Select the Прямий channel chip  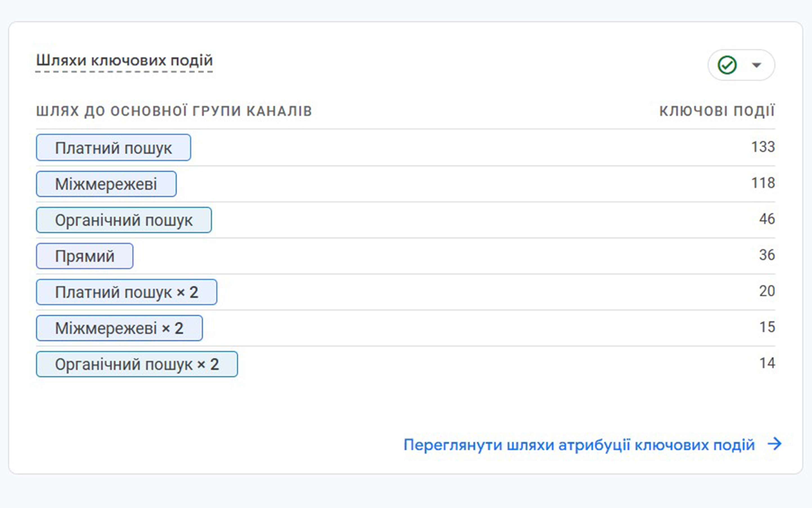[85, 256]
